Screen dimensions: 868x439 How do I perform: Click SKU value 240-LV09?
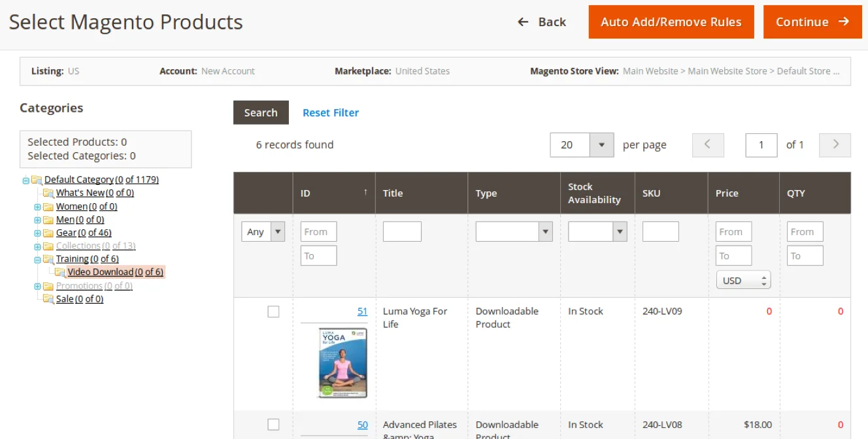(x=662, y=311)
